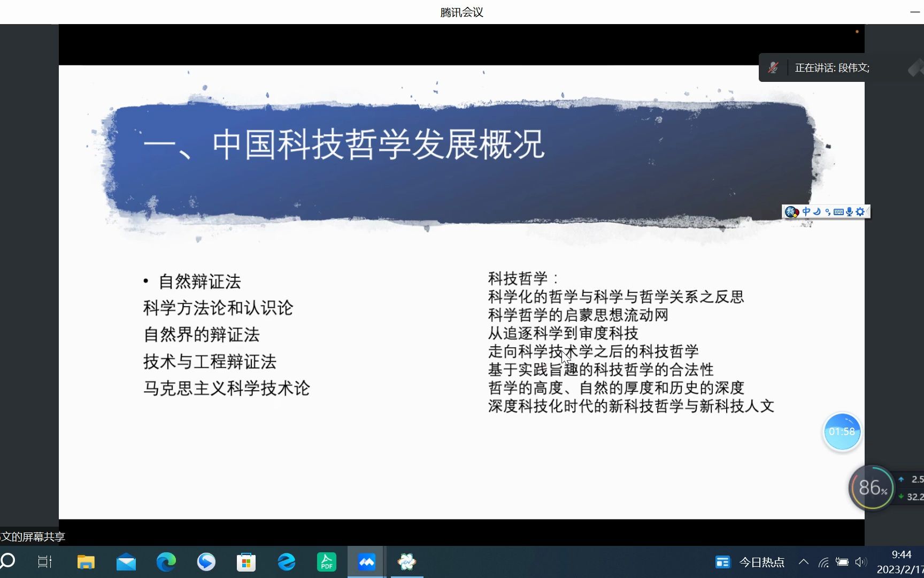Click the IME logo icon on input toolbar
924x578 pixels.
tap(791, 212)
